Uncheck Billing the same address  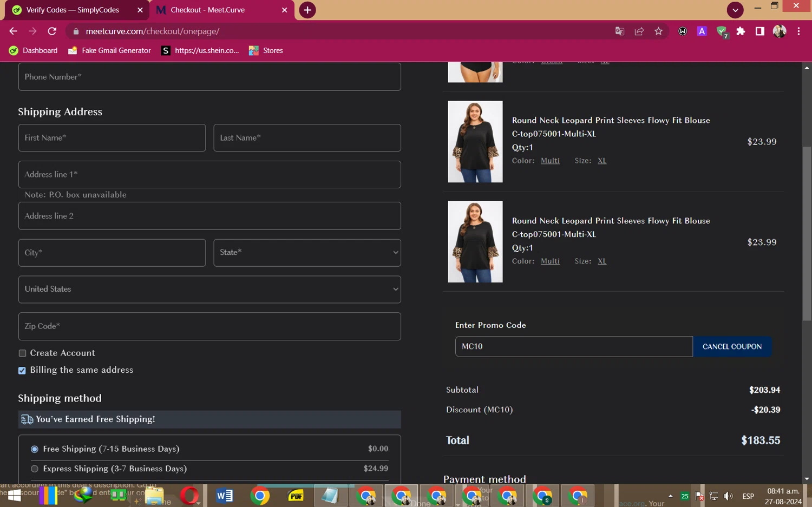click(22, 371)
